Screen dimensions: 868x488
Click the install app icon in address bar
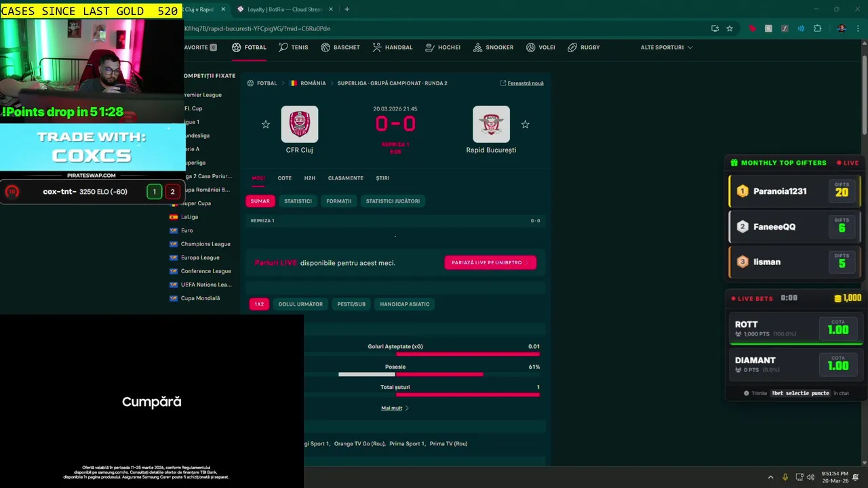coord(715,28)
